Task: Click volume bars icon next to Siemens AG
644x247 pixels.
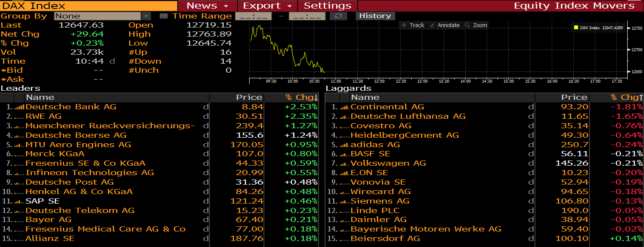Action: click(x=344, y=201)
